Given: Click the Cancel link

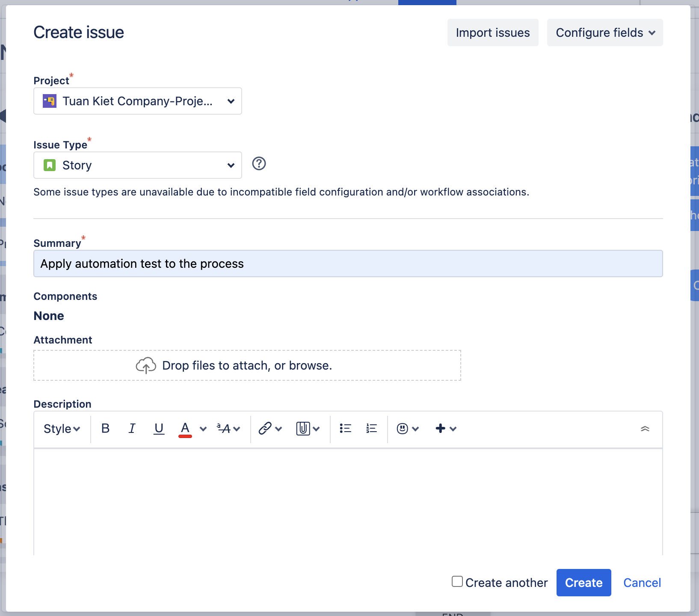Looking at the screenshot, I should [642, 583].
